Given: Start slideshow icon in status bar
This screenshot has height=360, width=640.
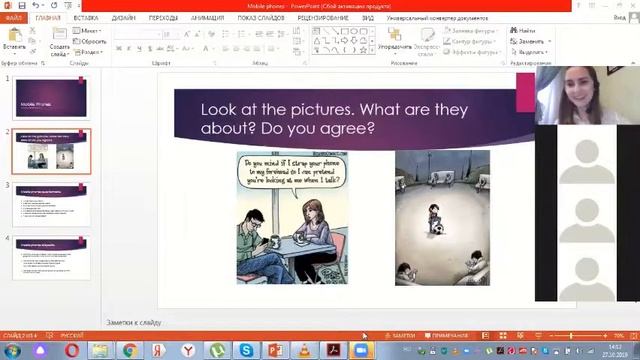Looking at the screenshot, I should [x=538, y=336].
